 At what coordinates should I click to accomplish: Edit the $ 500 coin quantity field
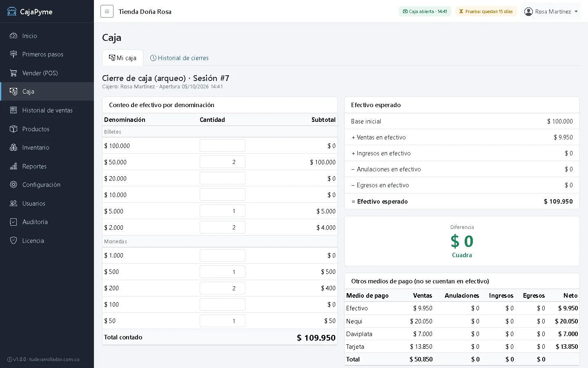coord(223,272)
